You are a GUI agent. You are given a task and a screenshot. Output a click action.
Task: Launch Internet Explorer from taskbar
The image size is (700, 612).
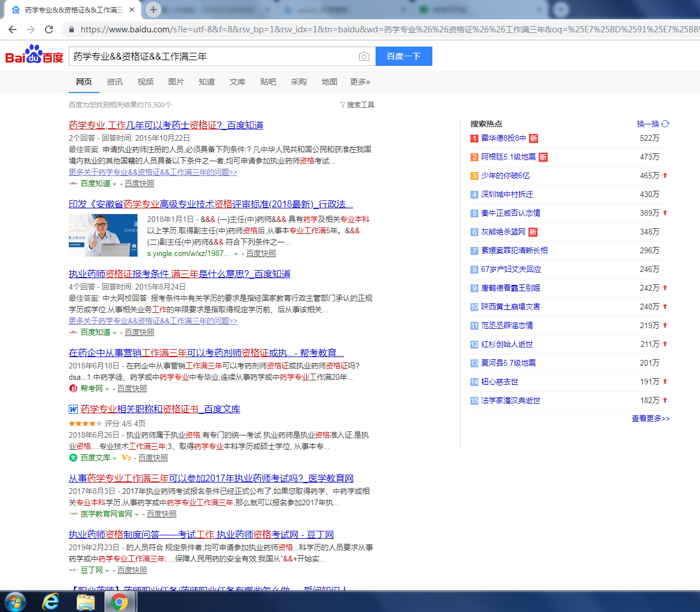pyautogui.click(x=51, y=602)
